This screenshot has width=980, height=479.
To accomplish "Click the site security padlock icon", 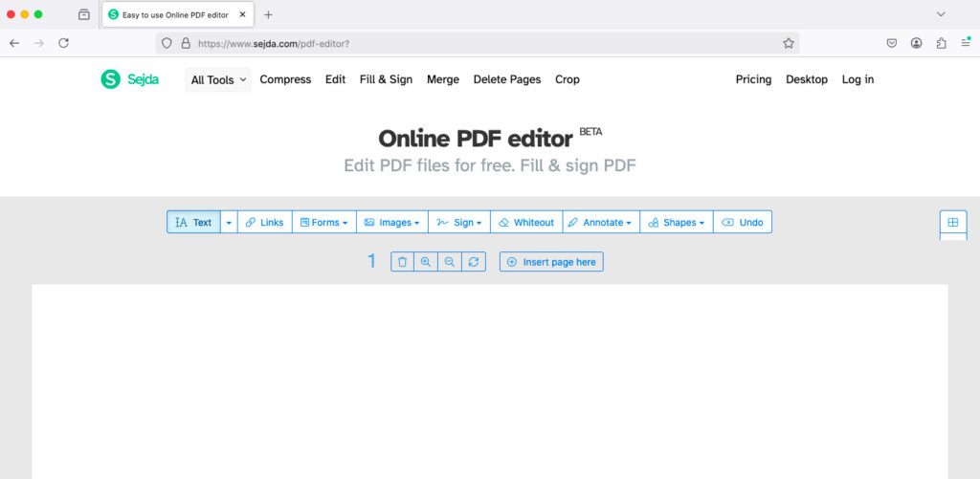I will (185, 43).
